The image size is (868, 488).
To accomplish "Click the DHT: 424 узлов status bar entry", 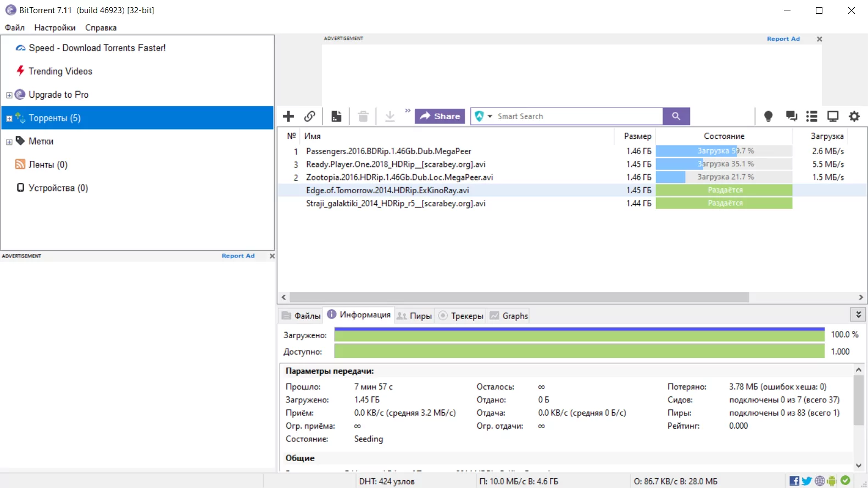I will tap(387, 481).
